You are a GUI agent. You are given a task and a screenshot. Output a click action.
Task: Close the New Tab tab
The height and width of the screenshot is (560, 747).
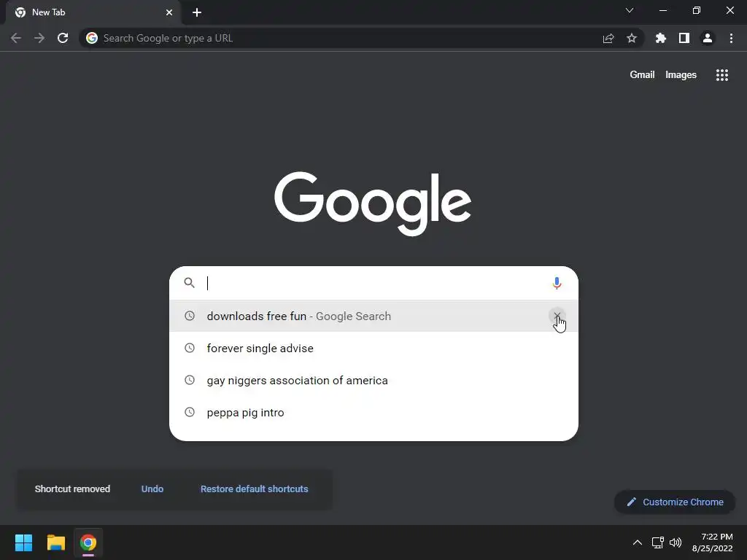pos(169,12)
